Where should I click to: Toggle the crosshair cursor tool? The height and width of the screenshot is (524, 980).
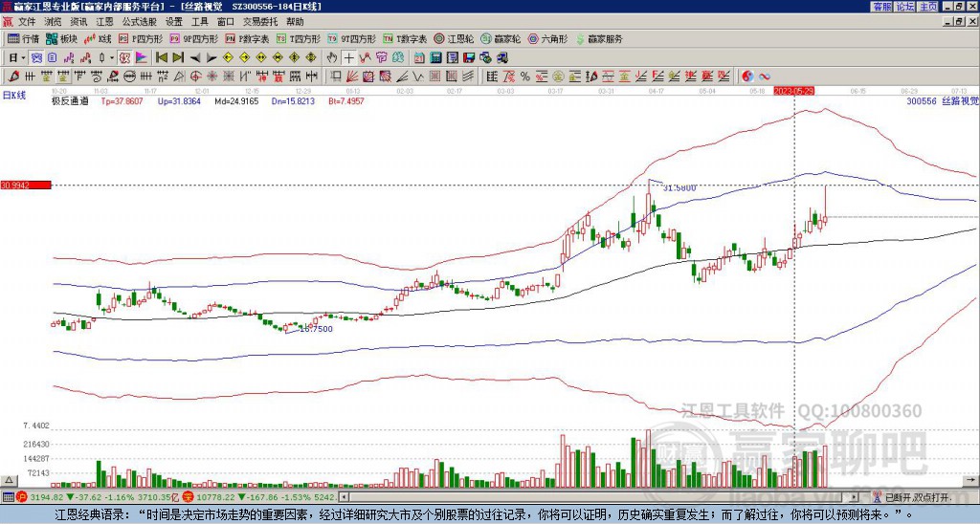(x=348, y=57)
